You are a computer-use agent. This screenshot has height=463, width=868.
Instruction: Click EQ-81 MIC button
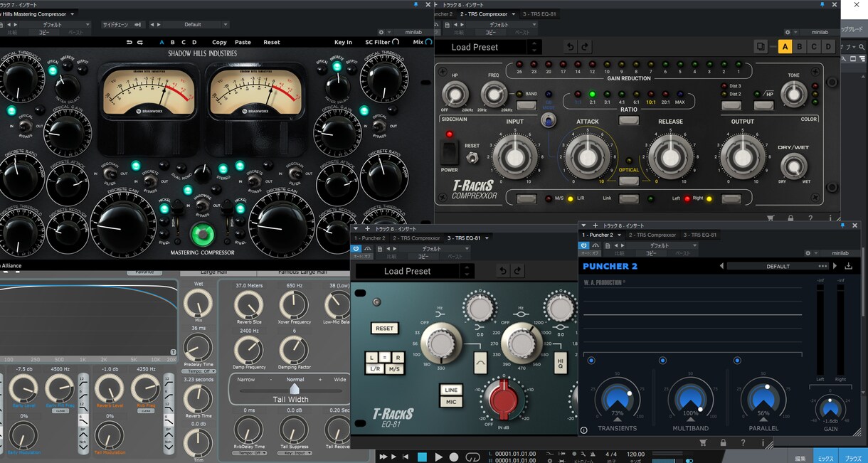pos(451,402)
